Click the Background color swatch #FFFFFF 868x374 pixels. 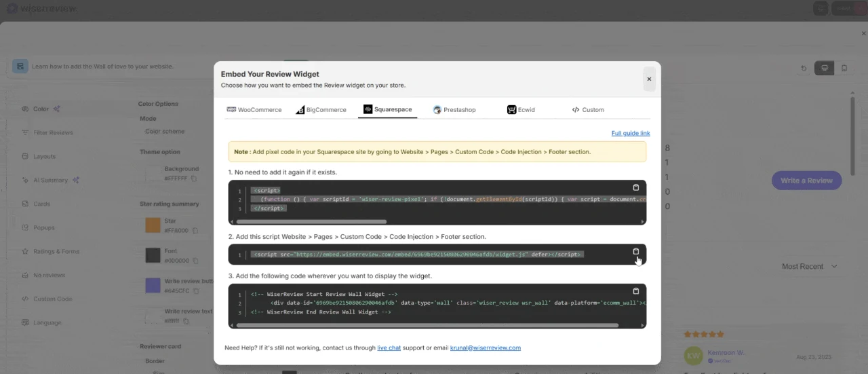coord(153,174)
